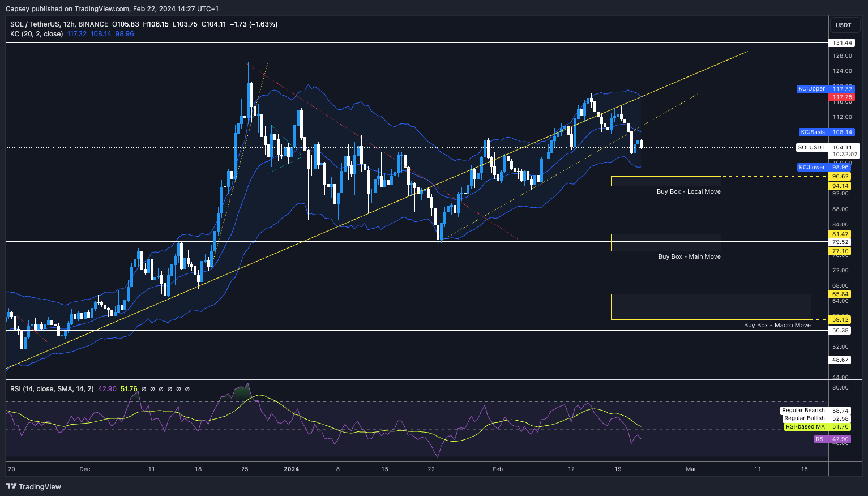Click the Regular Bullish RSI label
This screenshot has height=496, width=868.
tap(804, 418)
